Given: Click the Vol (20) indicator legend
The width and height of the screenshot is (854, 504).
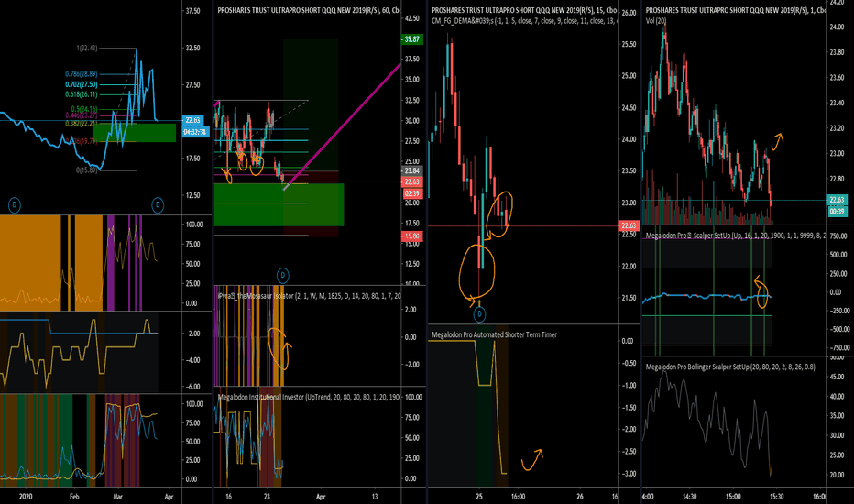Looking at the screenshot, I should (x=656, y=21).
